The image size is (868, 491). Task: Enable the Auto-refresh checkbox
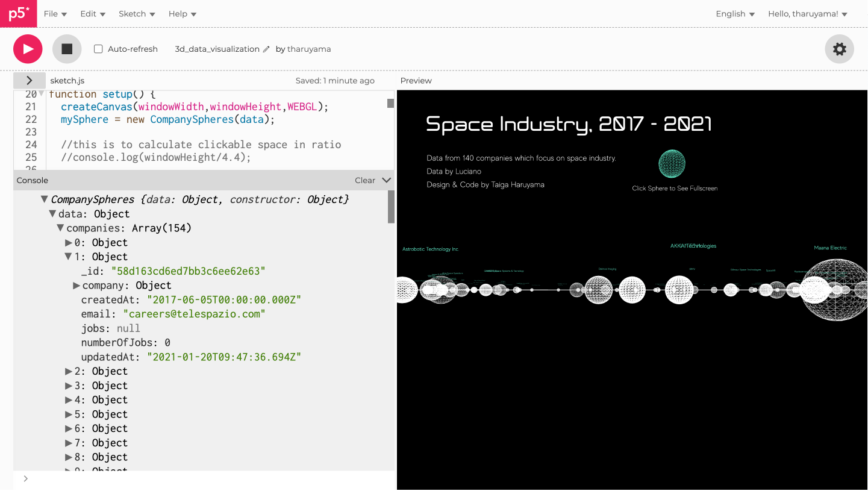pyautogui.click(x=98, y=49)
